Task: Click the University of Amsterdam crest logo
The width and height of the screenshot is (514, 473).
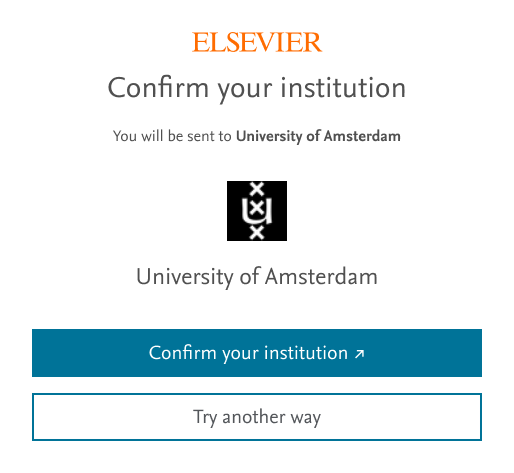Action: coord(257,211)
